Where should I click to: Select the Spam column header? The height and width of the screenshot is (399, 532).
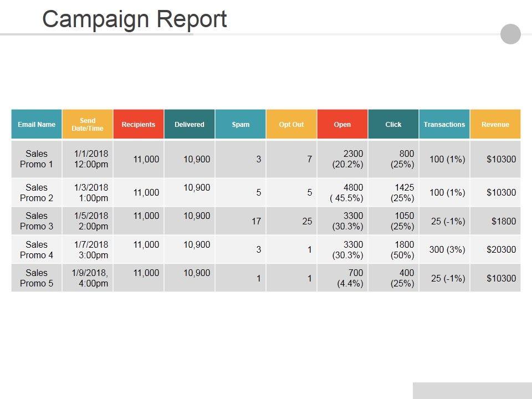tap(241, 124)
